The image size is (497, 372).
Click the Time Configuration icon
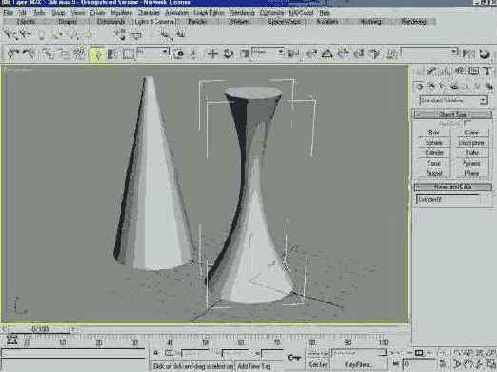[443, 363]
